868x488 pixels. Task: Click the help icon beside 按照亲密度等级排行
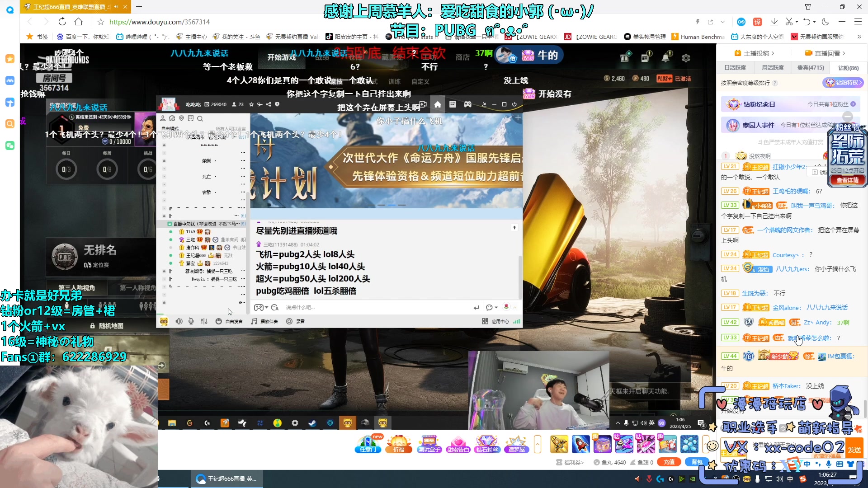[x=775, y=83]
